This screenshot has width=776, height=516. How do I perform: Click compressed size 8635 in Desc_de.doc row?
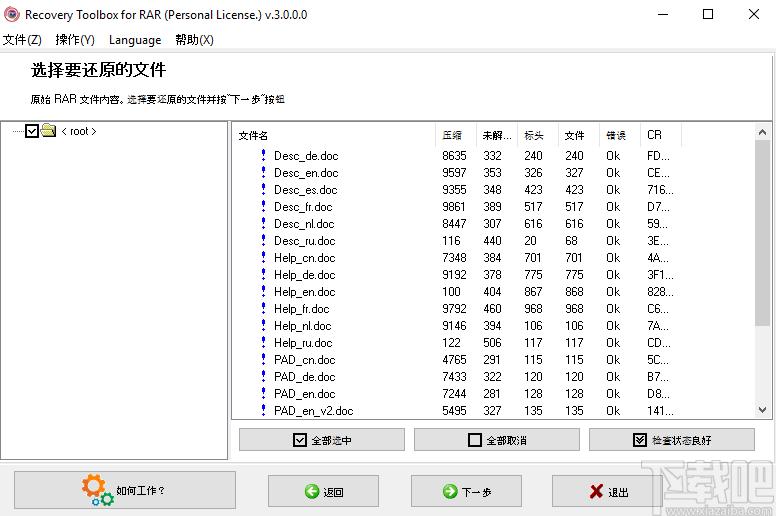click(x=454, y=156)
